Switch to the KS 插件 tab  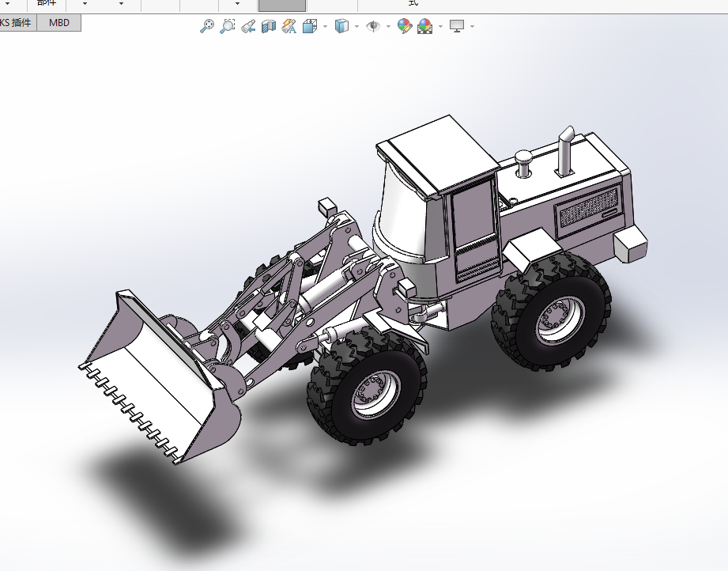point(17,23)
